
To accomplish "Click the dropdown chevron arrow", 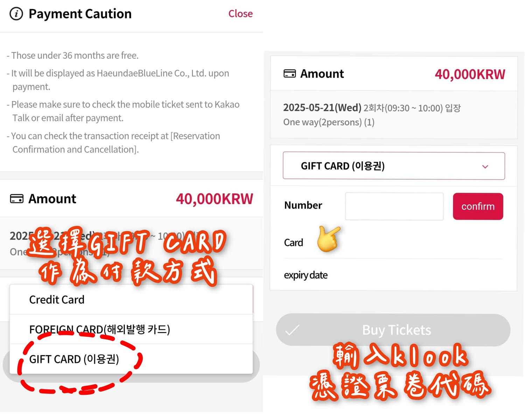I will pos(485,167).
